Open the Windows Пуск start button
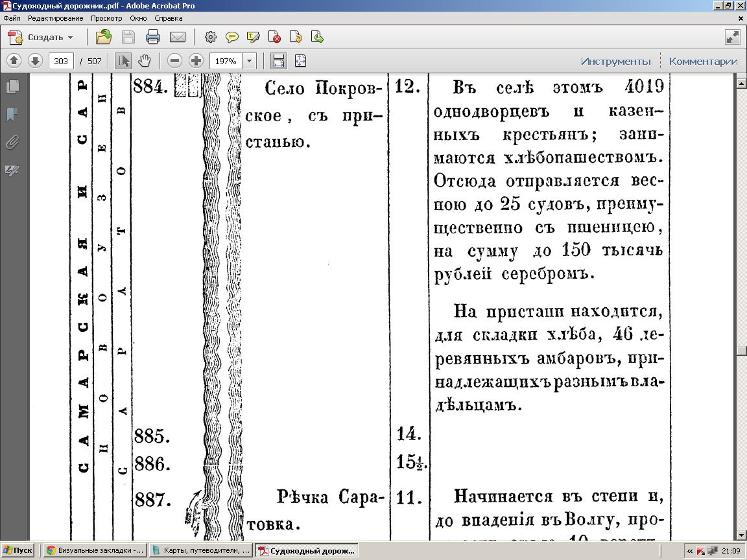 [x=18, y=550]
